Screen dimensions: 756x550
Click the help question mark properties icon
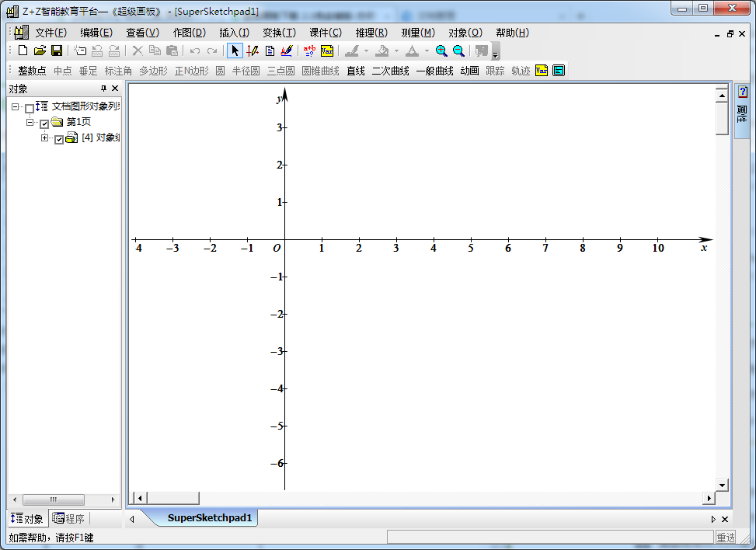(743, 92)
